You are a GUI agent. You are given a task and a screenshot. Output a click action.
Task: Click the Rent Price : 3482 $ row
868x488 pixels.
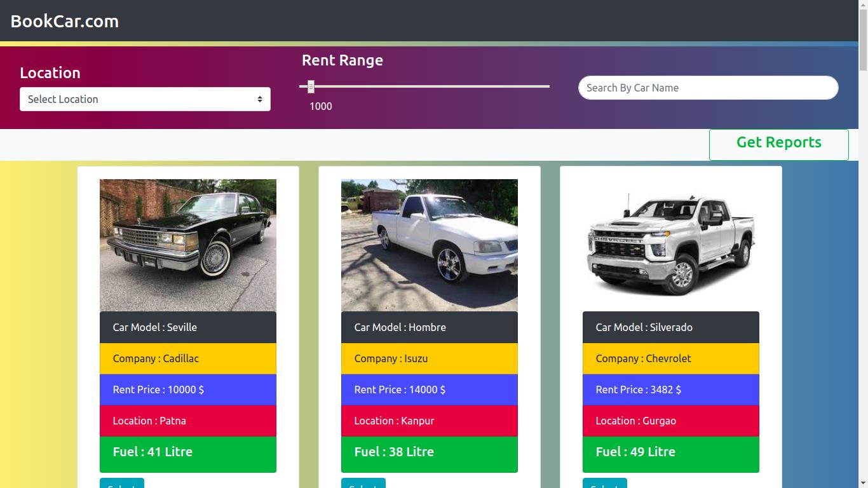point(671,390)
